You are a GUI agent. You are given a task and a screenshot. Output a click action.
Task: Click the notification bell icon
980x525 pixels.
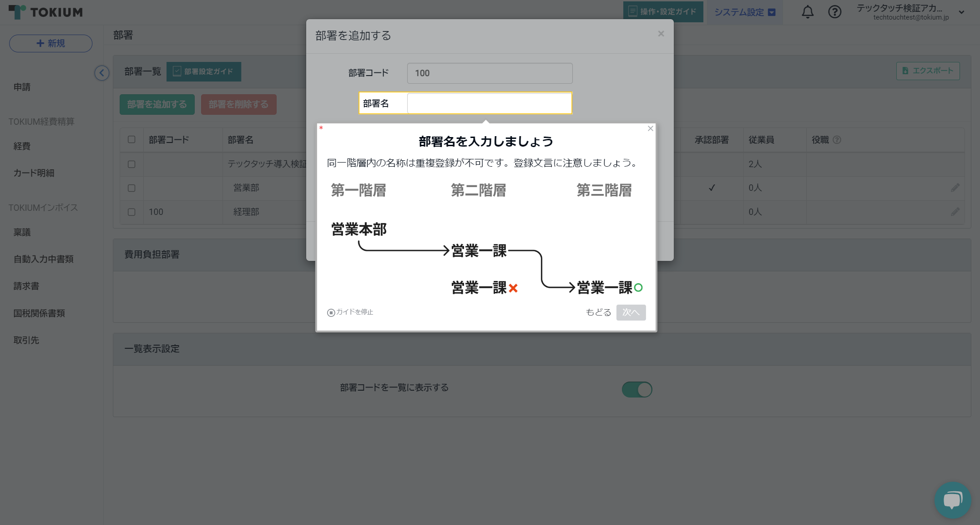pos(808,12)
